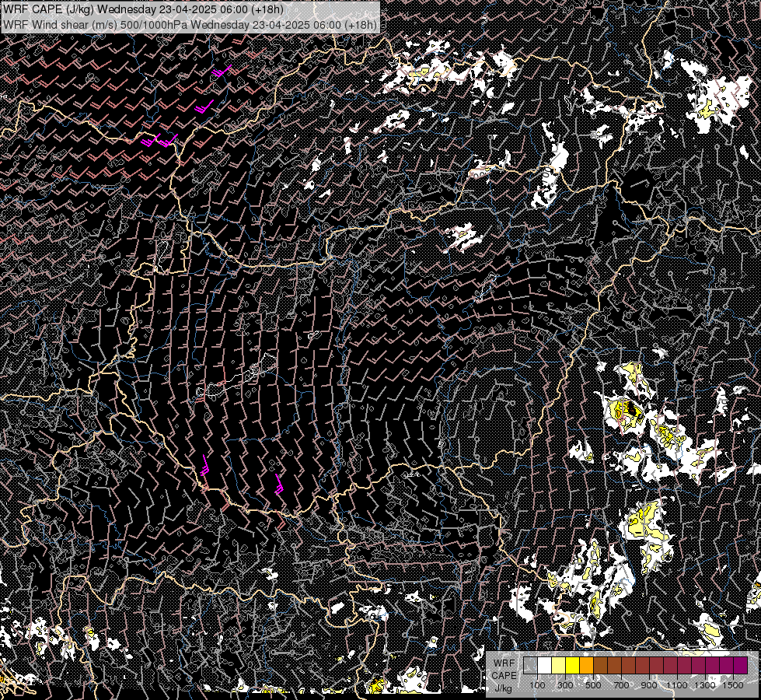
Task: Click the legend label 700
Action: tap(621, 685)
